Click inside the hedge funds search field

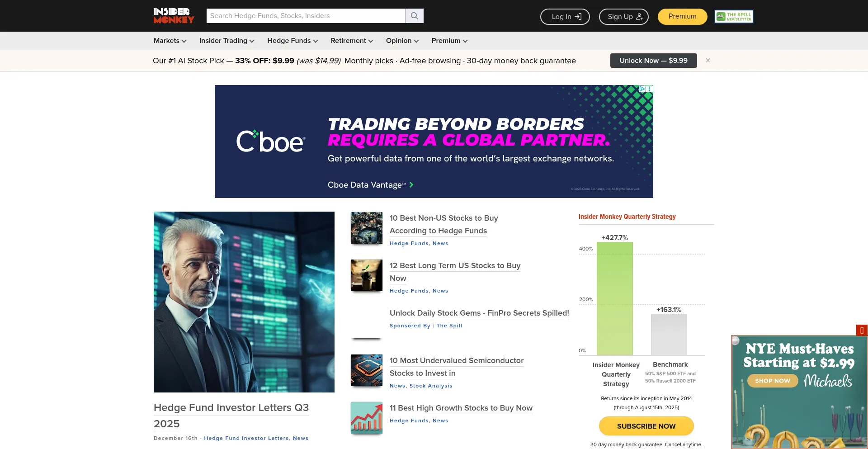[306, 15]
